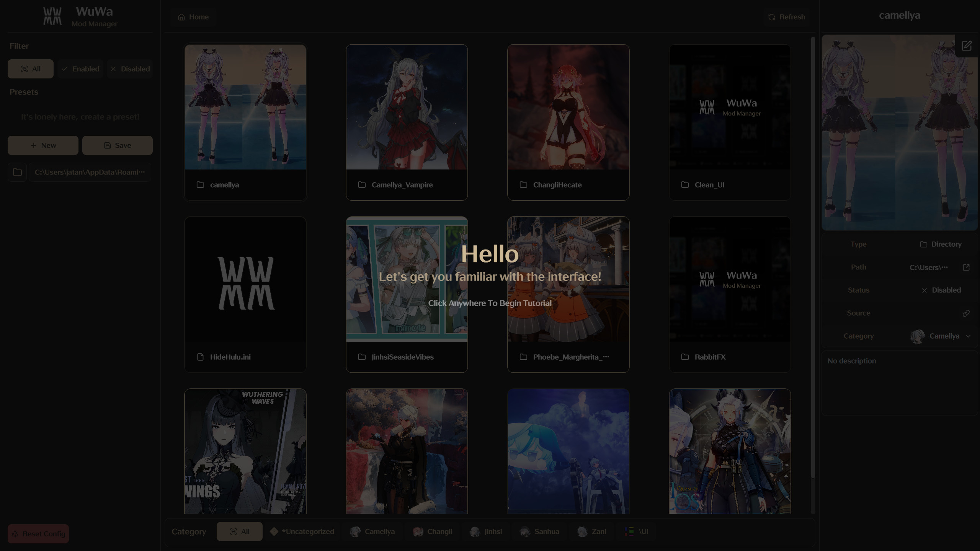
Task: Show only Disabled mods filter
Action: tap(130, 69)
